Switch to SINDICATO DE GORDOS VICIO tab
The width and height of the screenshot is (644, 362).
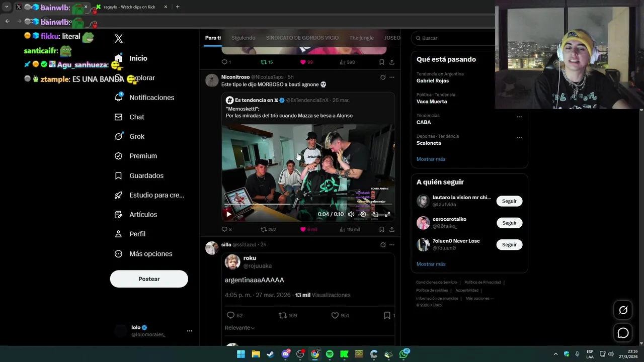point(302,38)
